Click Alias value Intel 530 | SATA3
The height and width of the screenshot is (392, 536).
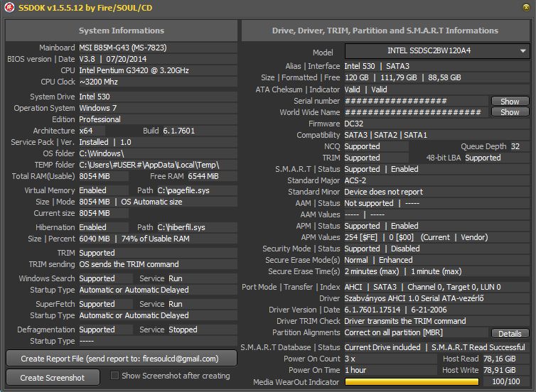click(x=377, y=66)
